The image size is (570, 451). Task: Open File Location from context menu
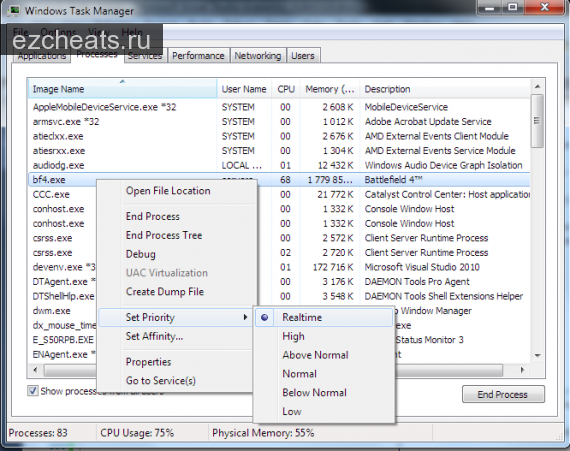(x=168, y=191)
